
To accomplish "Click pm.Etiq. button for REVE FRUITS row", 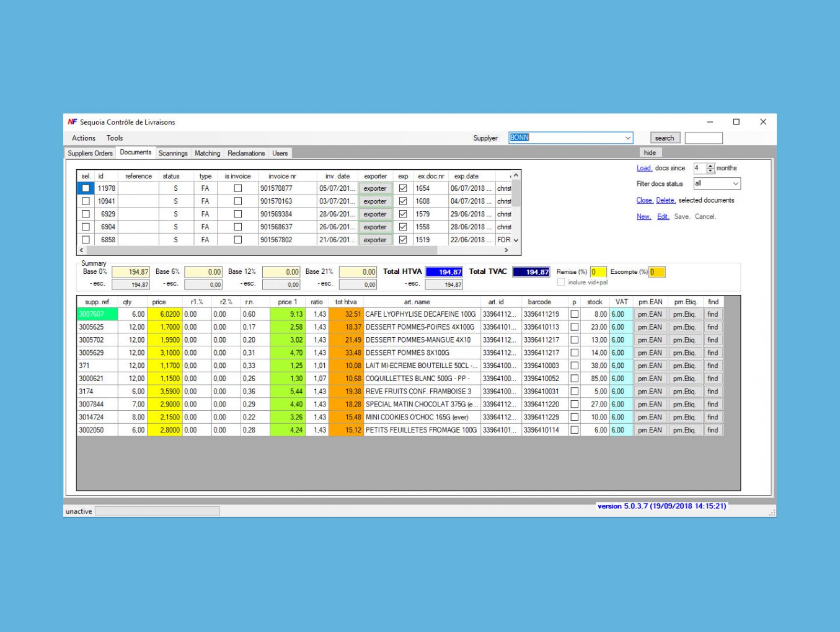I will click(685, 392).
